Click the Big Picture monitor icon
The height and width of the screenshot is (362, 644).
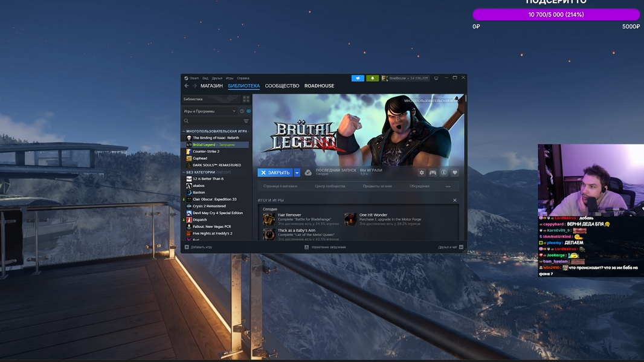coord(436,78)
